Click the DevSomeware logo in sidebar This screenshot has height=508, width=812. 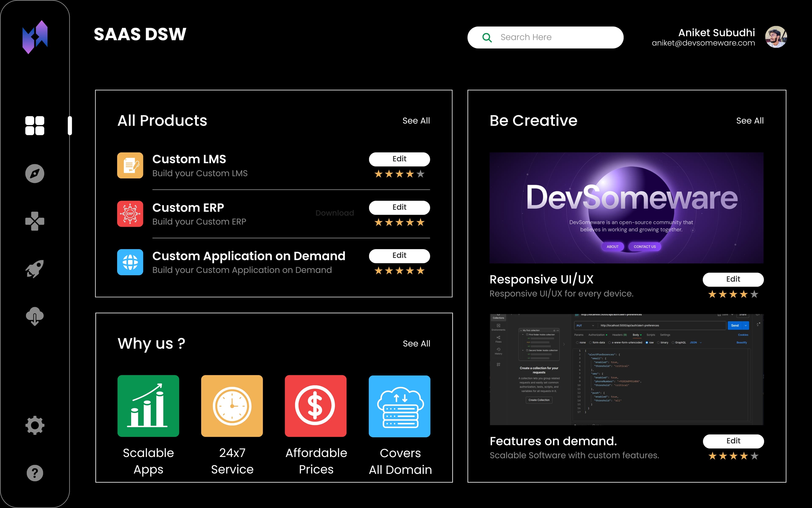coord(35,37)
